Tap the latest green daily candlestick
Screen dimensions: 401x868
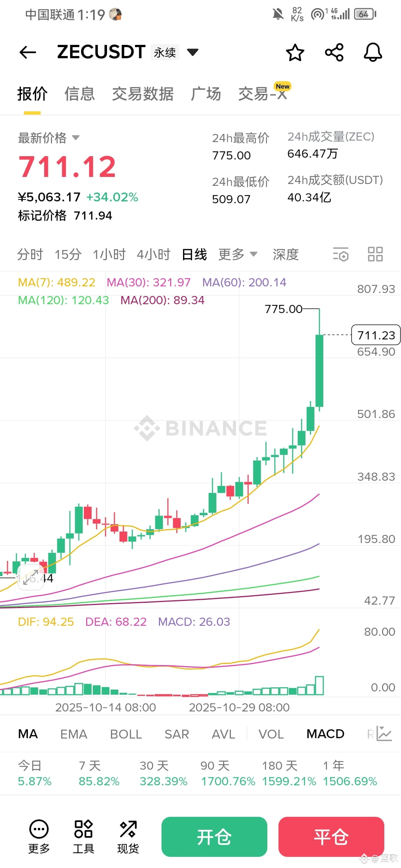319,371
